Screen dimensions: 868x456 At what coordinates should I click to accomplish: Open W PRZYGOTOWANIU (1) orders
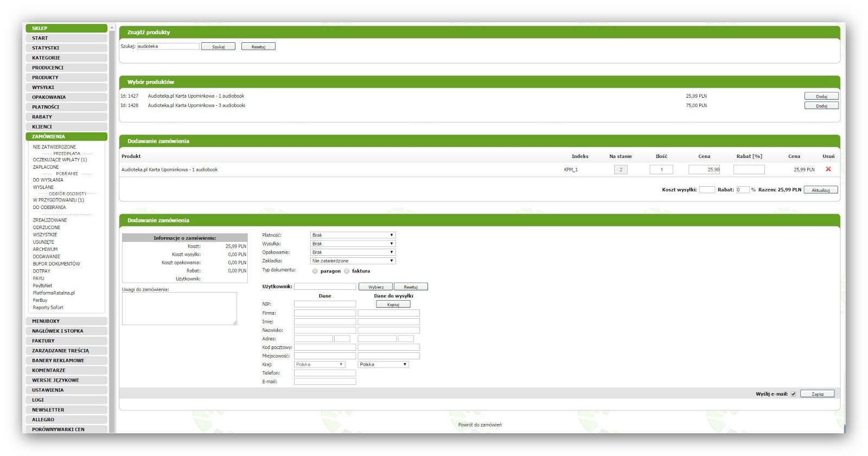pyautogui.click(x=58, y=200)
